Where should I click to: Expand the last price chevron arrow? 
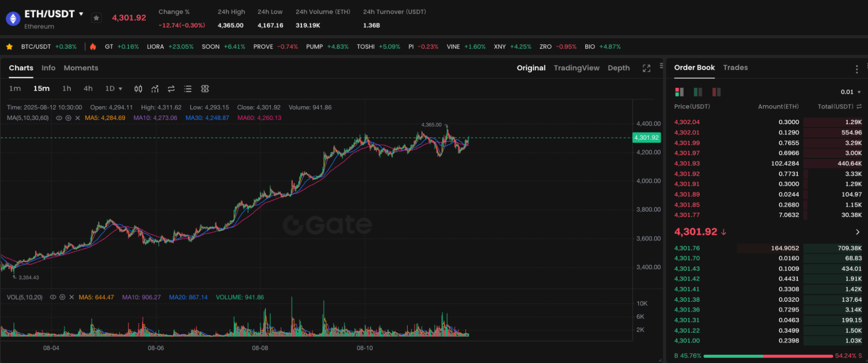tap(857, 232)
